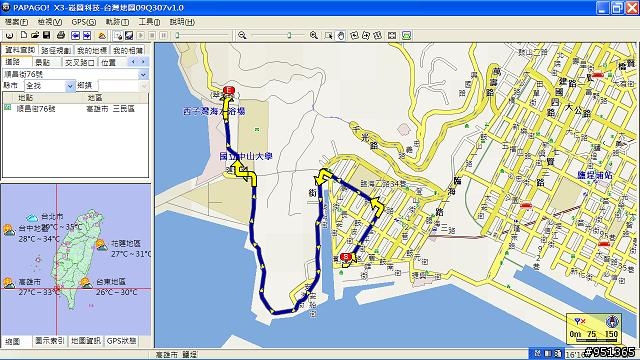
Task: Print the map with the printer icon
Action: pyautogui.click(x=61, y=36)
